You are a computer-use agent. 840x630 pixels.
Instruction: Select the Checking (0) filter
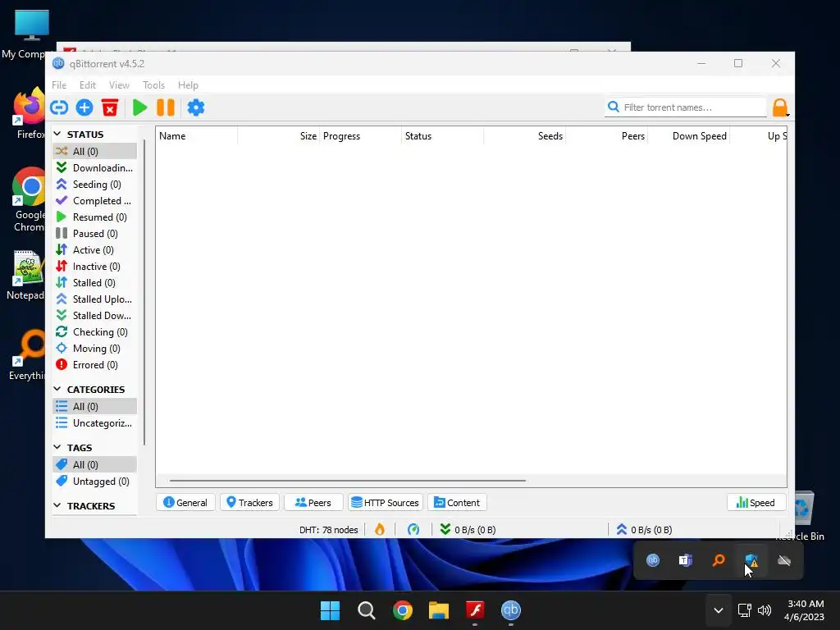(94, 332)
